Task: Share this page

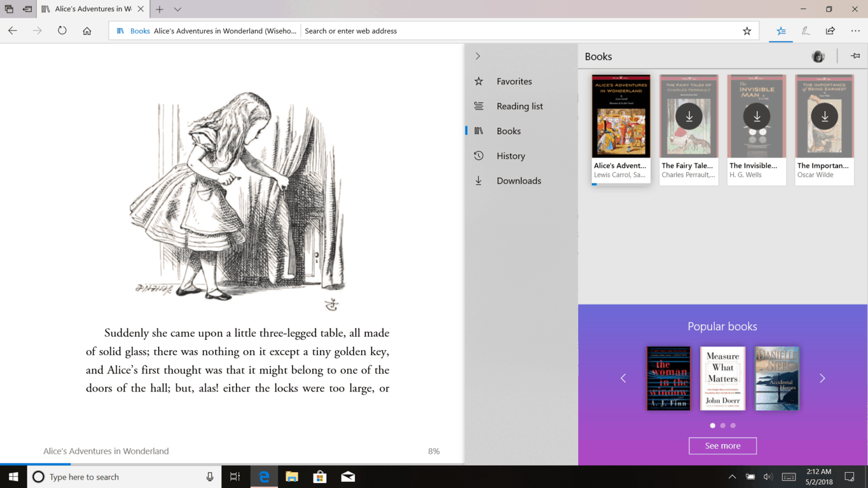Action: (x=830, y=30)
